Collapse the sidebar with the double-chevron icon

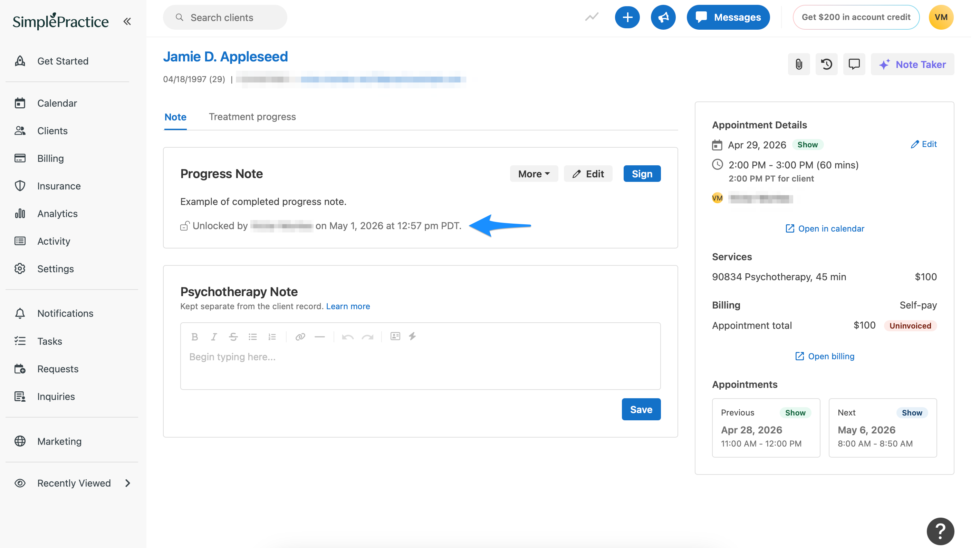click(x=127, y=22)
